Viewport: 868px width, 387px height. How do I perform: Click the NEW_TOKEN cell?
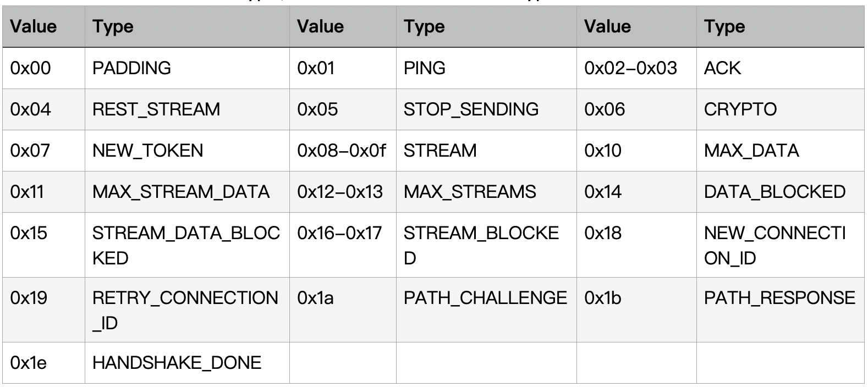pyautogui.click(x=187, y=151)
